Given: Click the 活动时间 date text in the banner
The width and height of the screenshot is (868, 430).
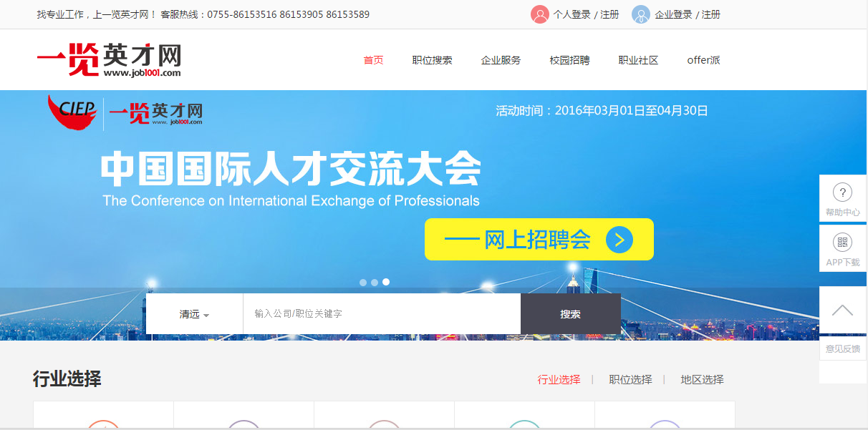Looking at the screenshot, I should click(602, 111).
